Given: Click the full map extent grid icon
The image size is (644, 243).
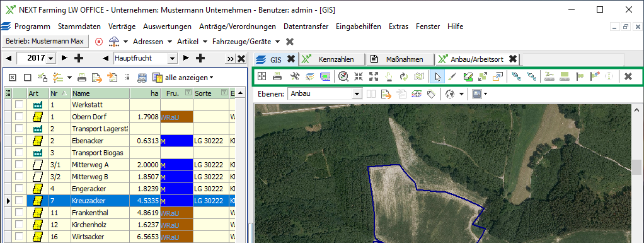Looking at the screenshot, I should [x=262, y=76].
